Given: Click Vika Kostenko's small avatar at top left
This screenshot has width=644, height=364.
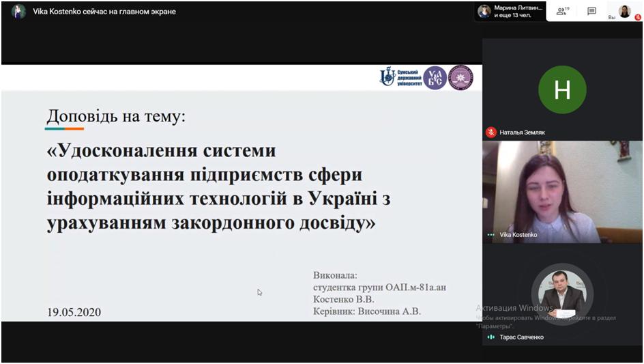Looking at the screenshot, I should pos(19,11).
